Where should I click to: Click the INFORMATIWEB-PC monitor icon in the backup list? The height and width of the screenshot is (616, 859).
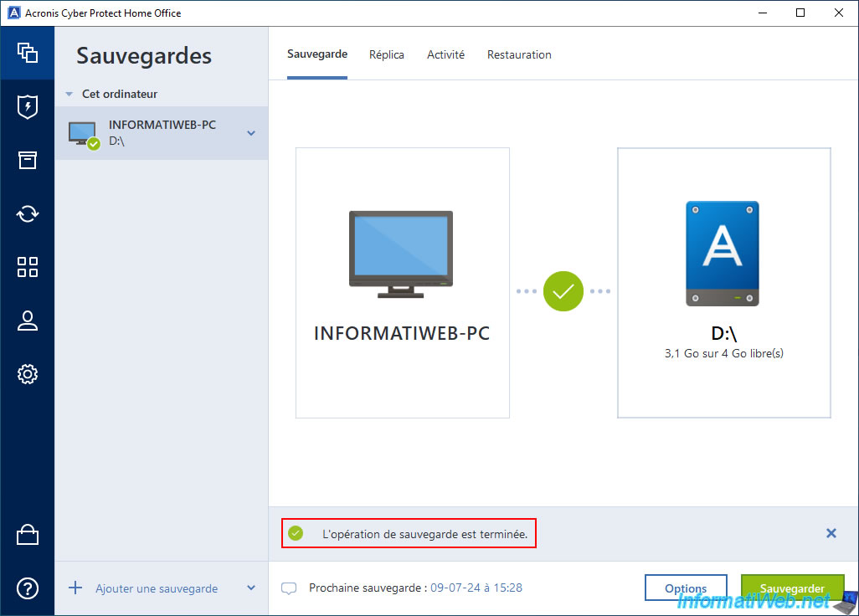pos(83,134)
